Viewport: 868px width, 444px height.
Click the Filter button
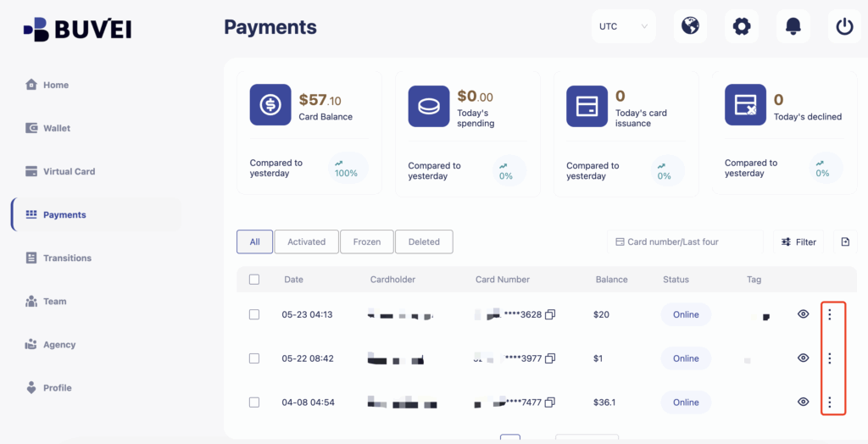click(x=798, y=241)
